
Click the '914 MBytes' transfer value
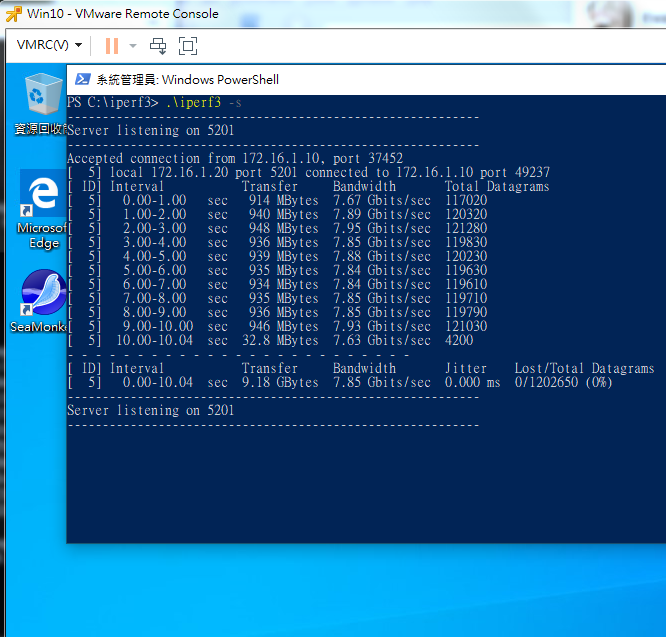click(x=283, y=200)
